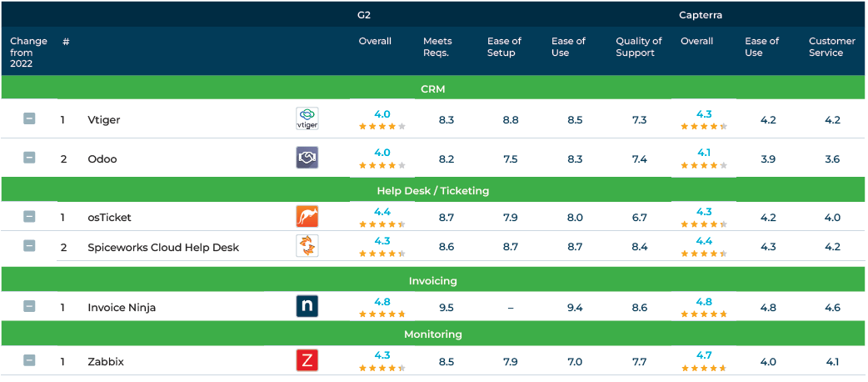Image resolution: width=868 pixels, height=382 pixels.
Task: Select the Help Desk / Ticketing header bar
Action: pos(433,190)
